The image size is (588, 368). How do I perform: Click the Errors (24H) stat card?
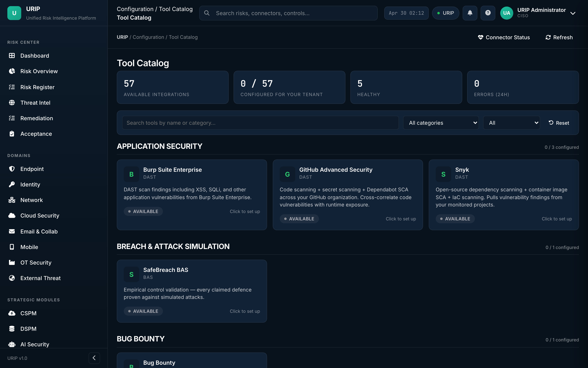click(x=523, y=87)
